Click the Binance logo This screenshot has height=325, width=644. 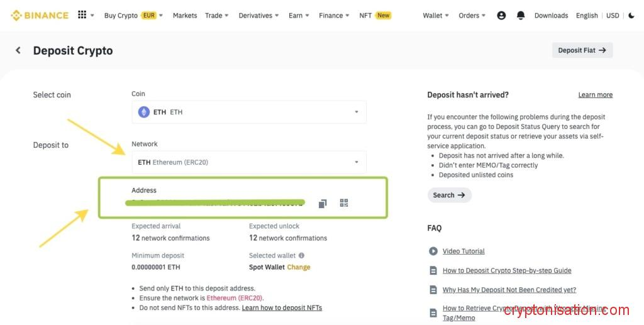40,15
